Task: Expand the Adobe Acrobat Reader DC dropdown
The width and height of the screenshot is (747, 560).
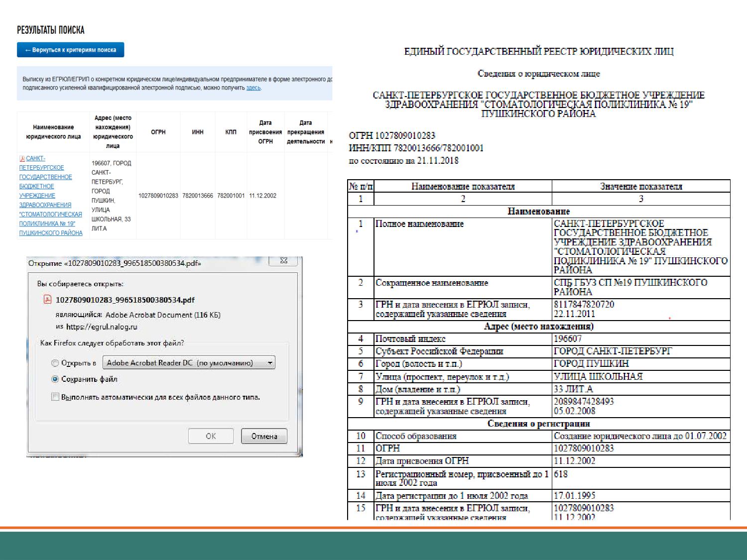Action: pos(189,363)
